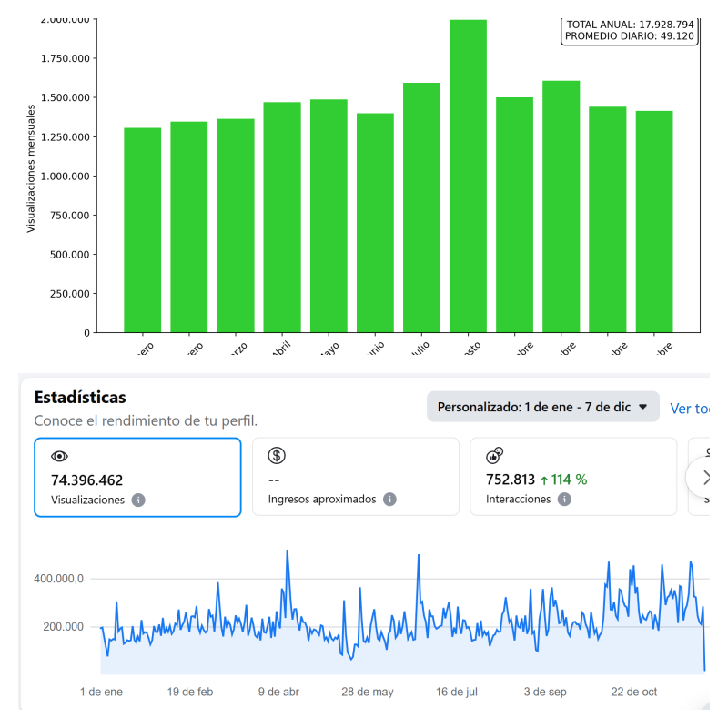Click the caret arrow in date range selector
The height and width of the screenshot is (728, 728).
click(643, 407)
